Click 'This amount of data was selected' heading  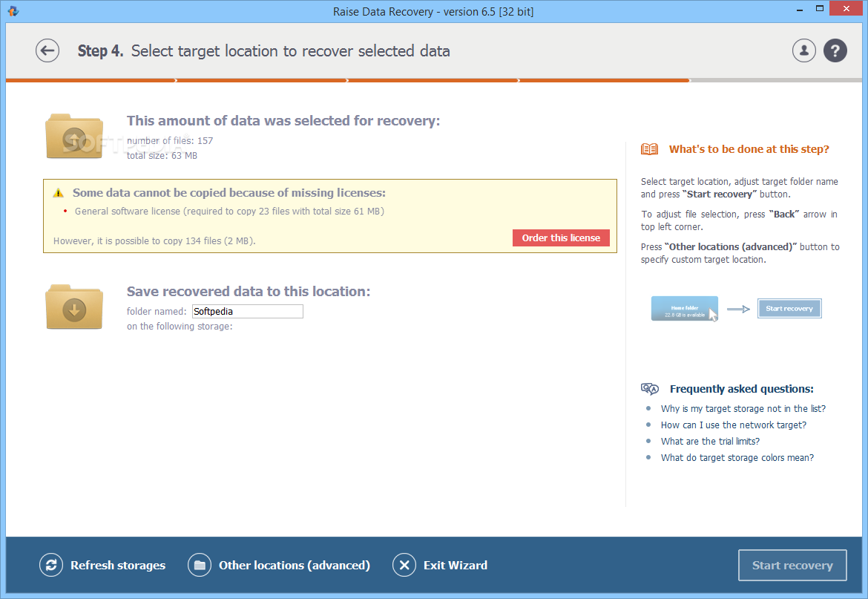click(x=283, y=121)
